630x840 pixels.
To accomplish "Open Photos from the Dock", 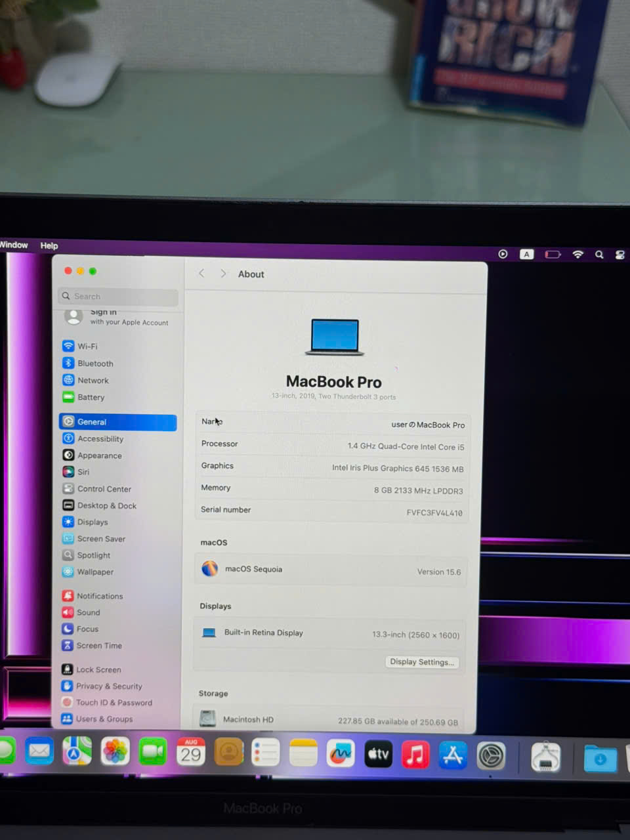I will point(115,752).
